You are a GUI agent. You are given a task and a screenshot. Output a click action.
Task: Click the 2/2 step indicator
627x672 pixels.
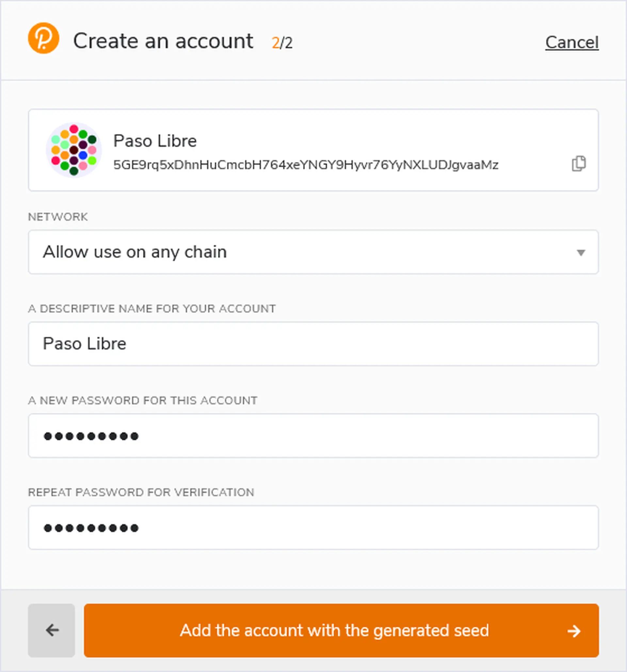(x=282, y=43)
